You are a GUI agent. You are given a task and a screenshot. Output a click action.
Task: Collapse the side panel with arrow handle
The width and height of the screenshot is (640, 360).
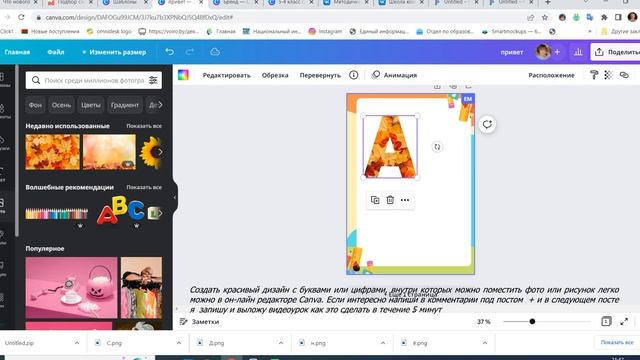(x=175, y=197)
